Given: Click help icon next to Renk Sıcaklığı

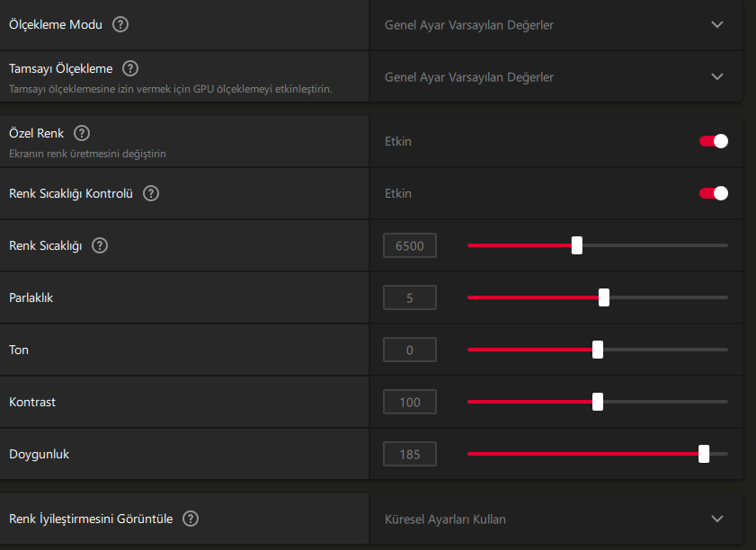Looking at the screenshot, I should pyautogui.click(x=100, y=245).
